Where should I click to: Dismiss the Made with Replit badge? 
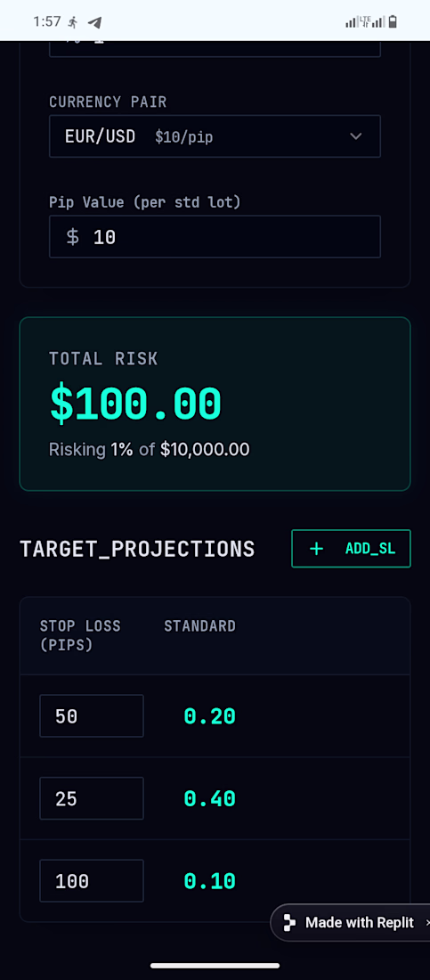(426, 922)
